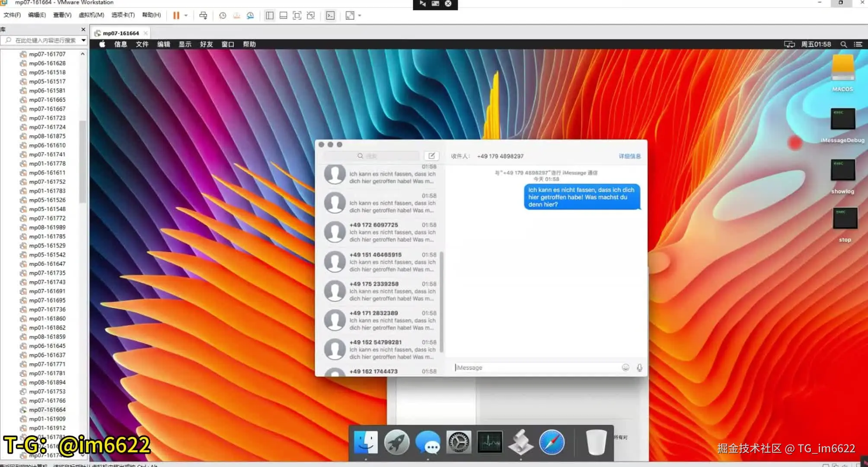Click the take snapshot clock icon
This screenshot has width=868, height=467.
(223, 16)
